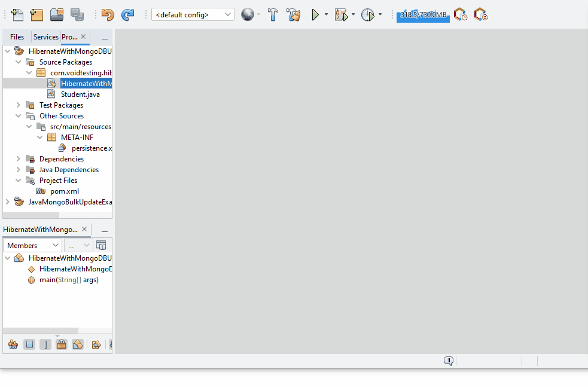Click the Build Project hammer icon
Viewport: 588px width, 388px height.
click(273, 15)
